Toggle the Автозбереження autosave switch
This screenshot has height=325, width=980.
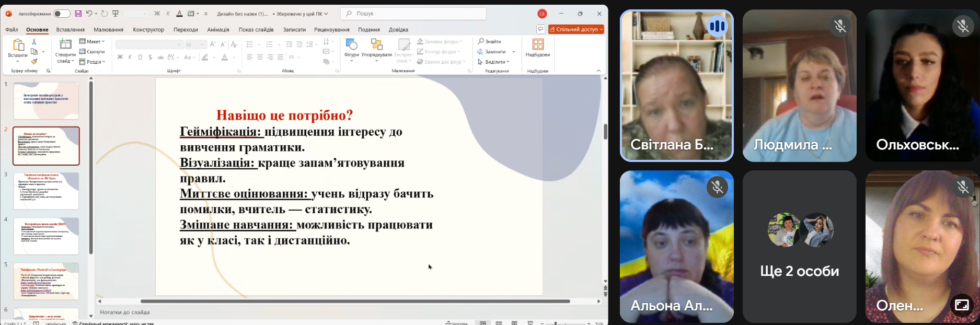pos(62,14)
